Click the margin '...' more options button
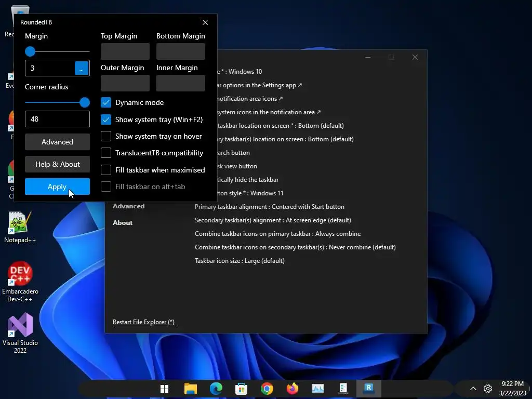Screen dimensions: 532x399 click(82, 68)
